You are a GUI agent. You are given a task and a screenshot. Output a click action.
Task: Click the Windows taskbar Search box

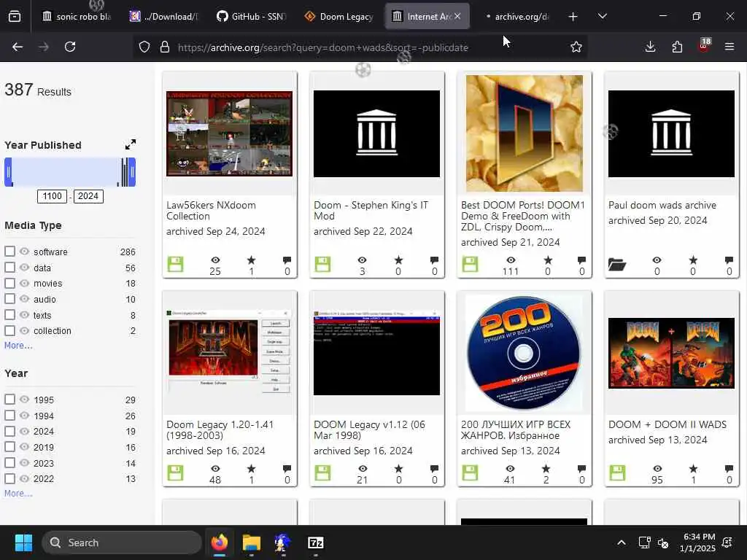click(122, 542)
